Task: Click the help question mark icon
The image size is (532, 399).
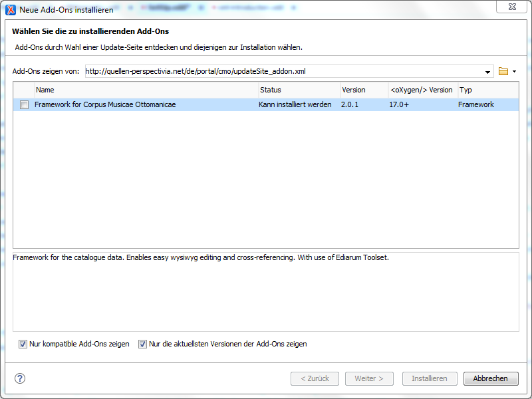Action: coord(19,378)
